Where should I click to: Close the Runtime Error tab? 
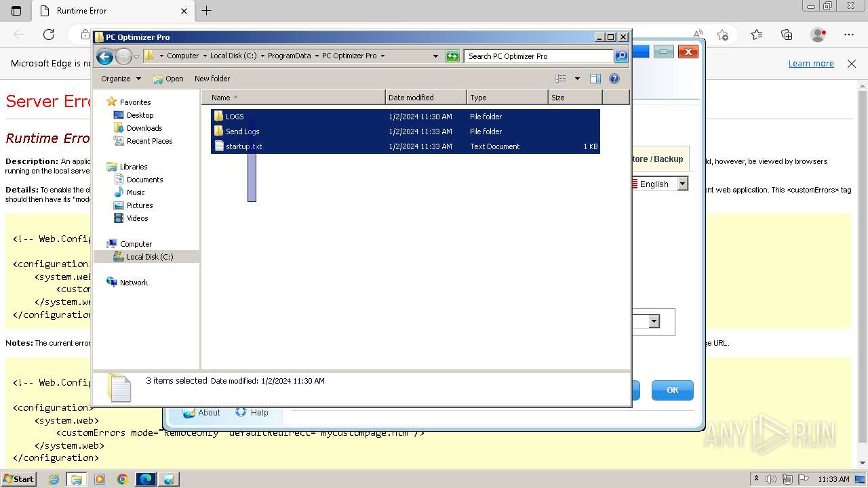pos(184,11)
